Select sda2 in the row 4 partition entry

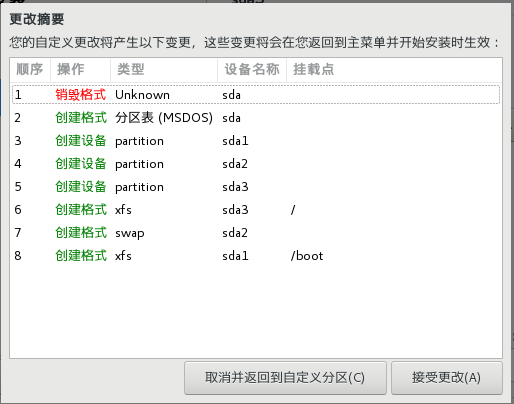tap(235, 164)
